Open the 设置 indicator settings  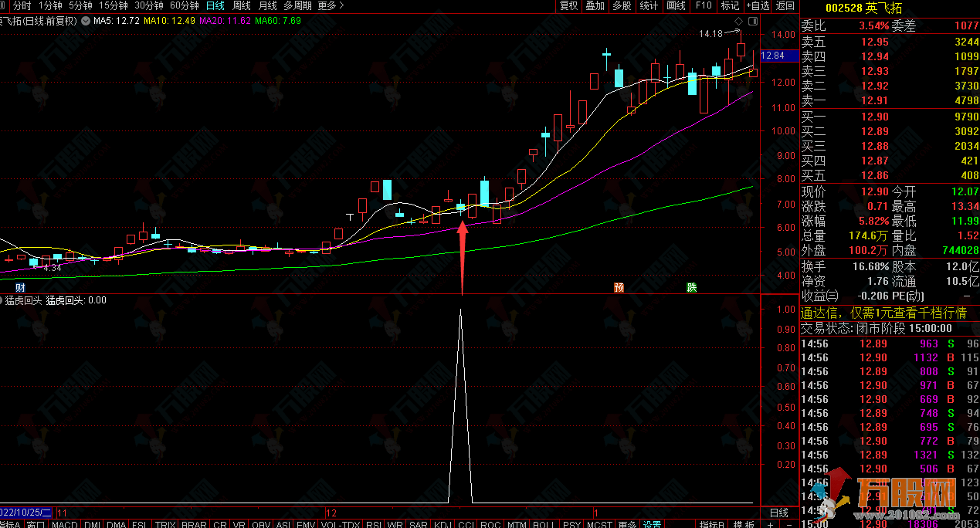click(x=652, y=525)
